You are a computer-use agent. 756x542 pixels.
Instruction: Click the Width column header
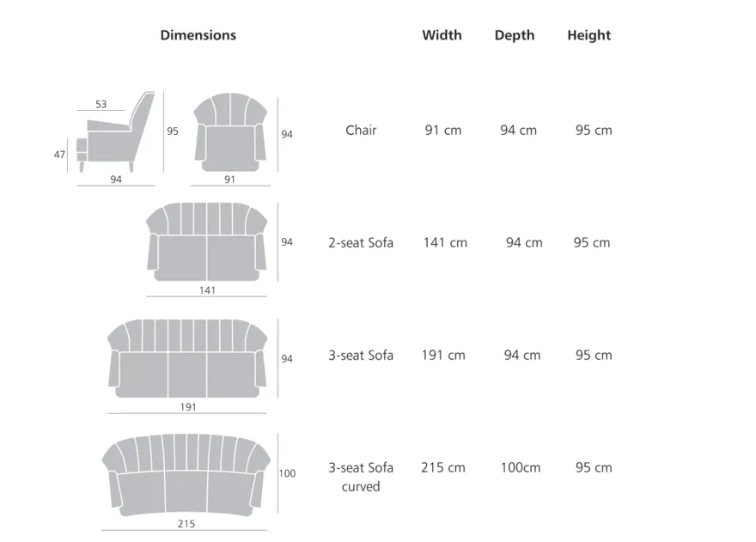point(442,35)
